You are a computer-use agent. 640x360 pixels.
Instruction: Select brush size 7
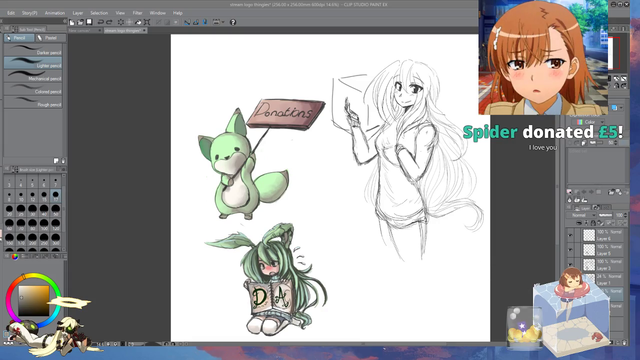point(56,182)
